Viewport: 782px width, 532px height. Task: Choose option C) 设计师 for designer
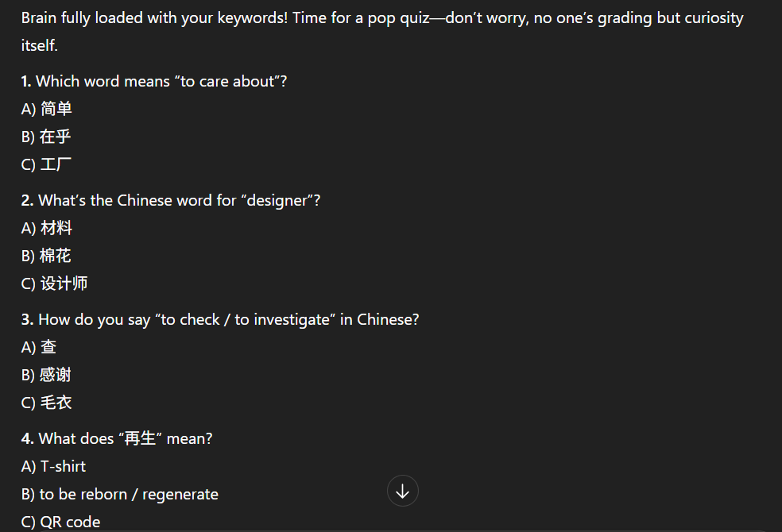(x=54, y=283)
